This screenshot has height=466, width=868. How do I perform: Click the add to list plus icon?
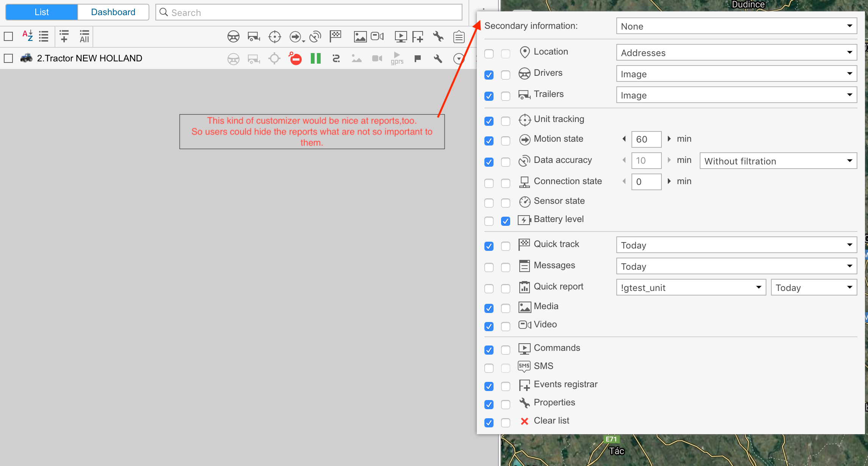(64, 36)
